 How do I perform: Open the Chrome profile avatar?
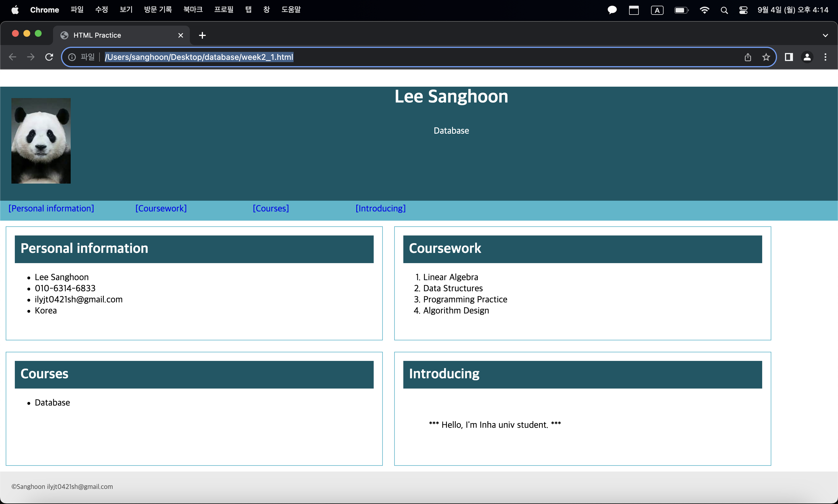(x=807, y=57)
